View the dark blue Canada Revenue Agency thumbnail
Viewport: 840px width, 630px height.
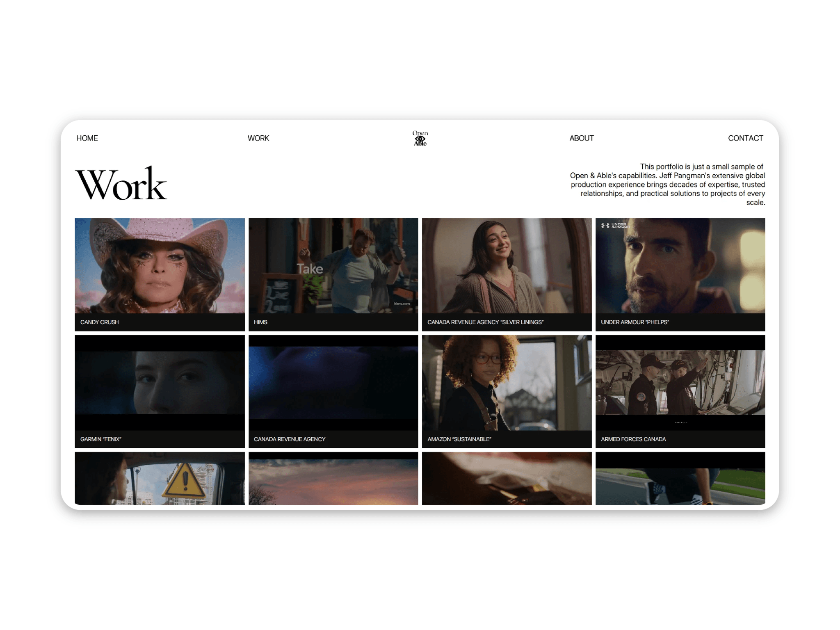pos(333,383)
